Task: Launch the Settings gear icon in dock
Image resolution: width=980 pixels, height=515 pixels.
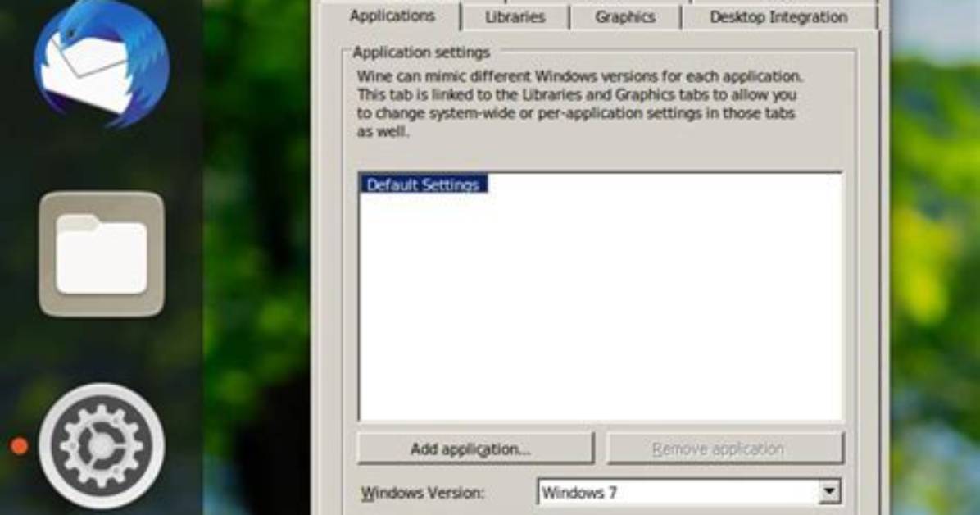Action: tap(102, 445)
